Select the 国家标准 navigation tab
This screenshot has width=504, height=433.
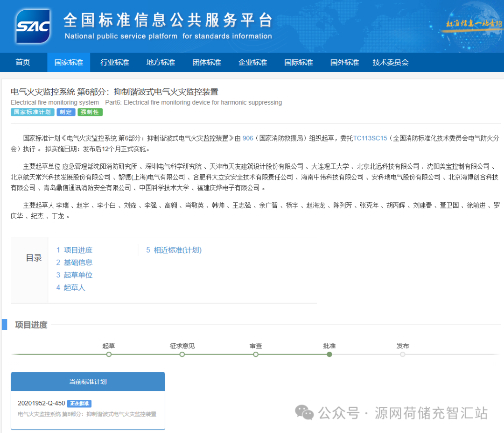pos(69,62)
